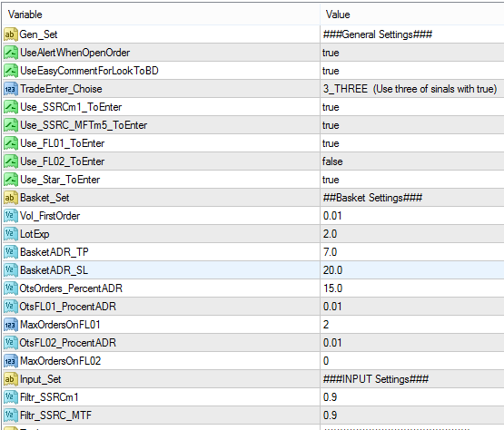504x430 pixels.
Task: Click the string icon beside Gen_Set
Action: [x=10, y=34]
